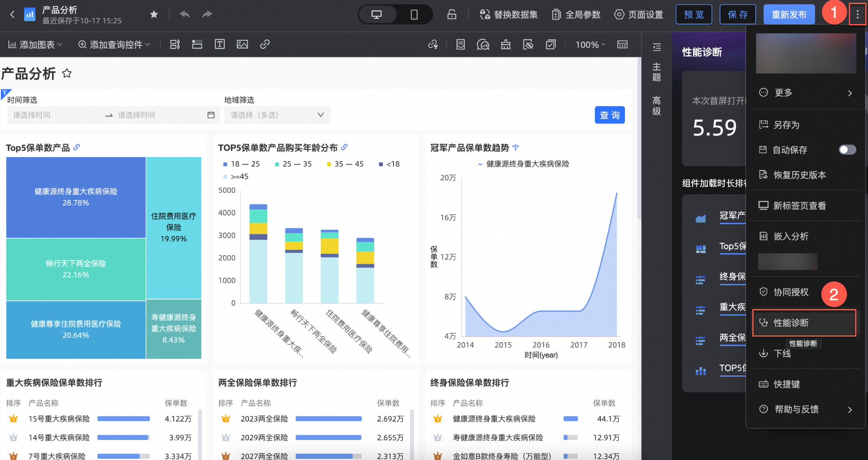Open 全局参数 settings
This screenshot has width=868, height=460.
click(x=576, y=15)
